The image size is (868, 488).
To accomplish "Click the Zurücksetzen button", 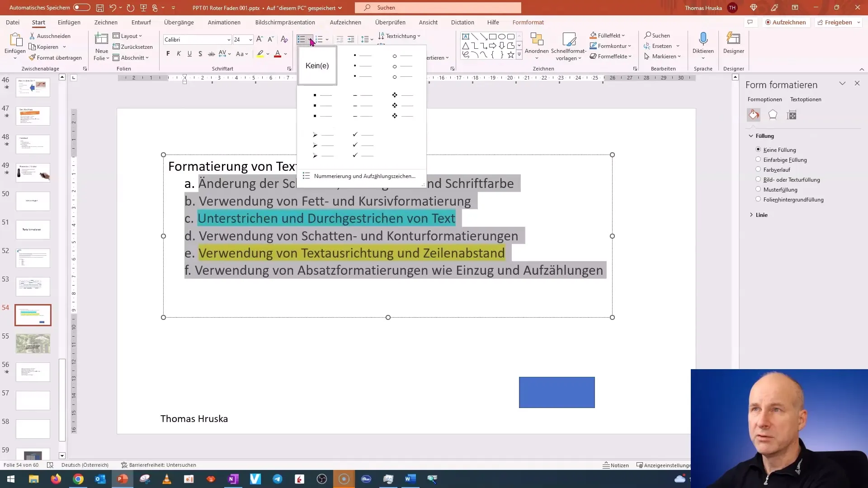I will tap(132, 47).
